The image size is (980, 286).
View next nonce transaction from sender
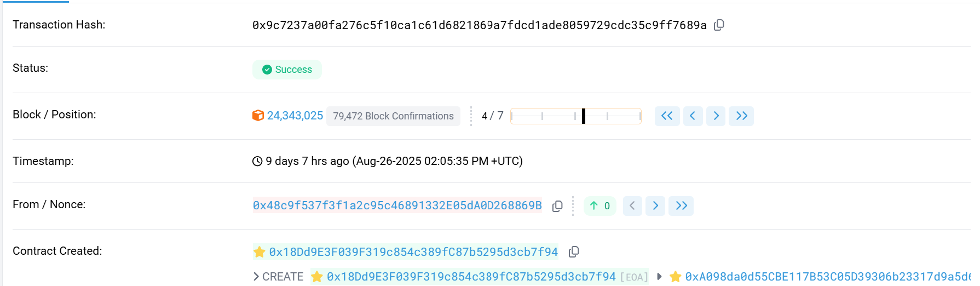pos(655,205)
